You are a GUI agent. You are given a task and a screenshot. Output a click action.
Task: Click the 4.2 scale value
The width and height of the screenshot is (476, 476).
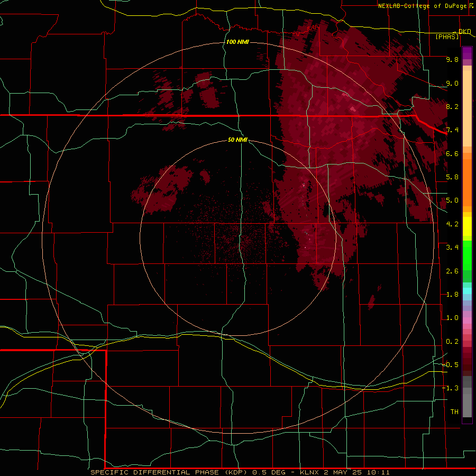point(452,224)
